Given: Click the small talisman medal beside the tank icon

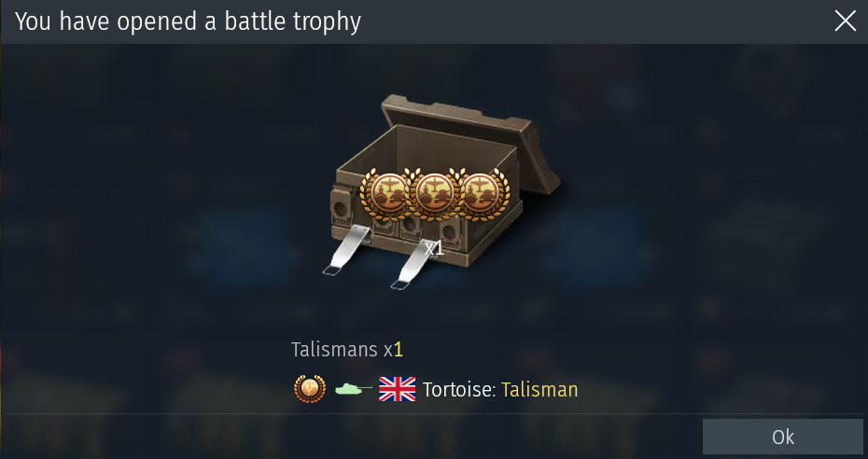Looking at the screenshot, I should pyautogui.click(x=310, y=389).
